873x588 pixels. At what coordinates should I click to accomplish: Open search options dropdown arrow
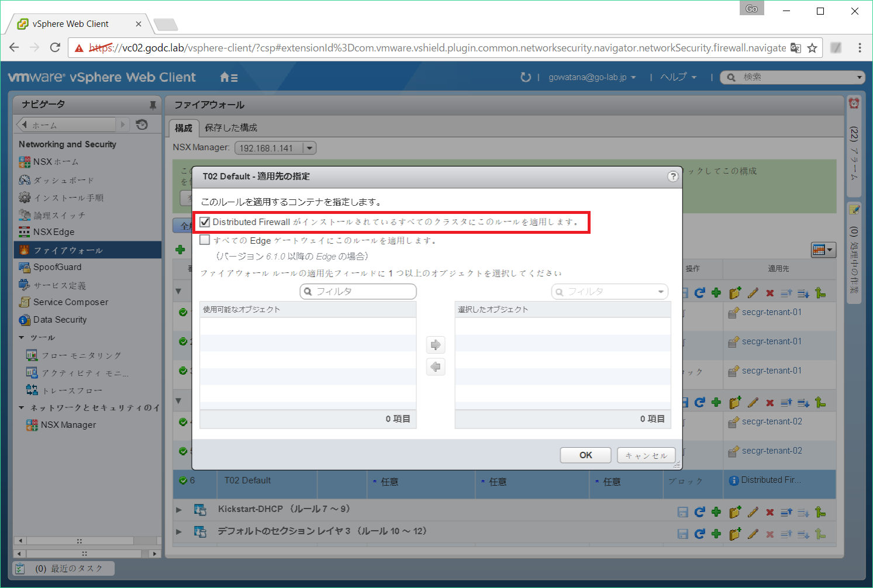click(x=860, y=77)
